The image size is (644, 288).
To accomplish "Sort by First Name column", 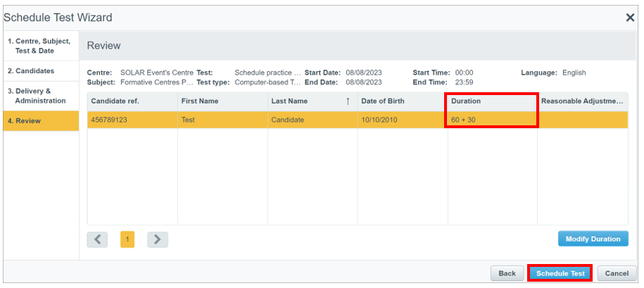I will (222, 101).
